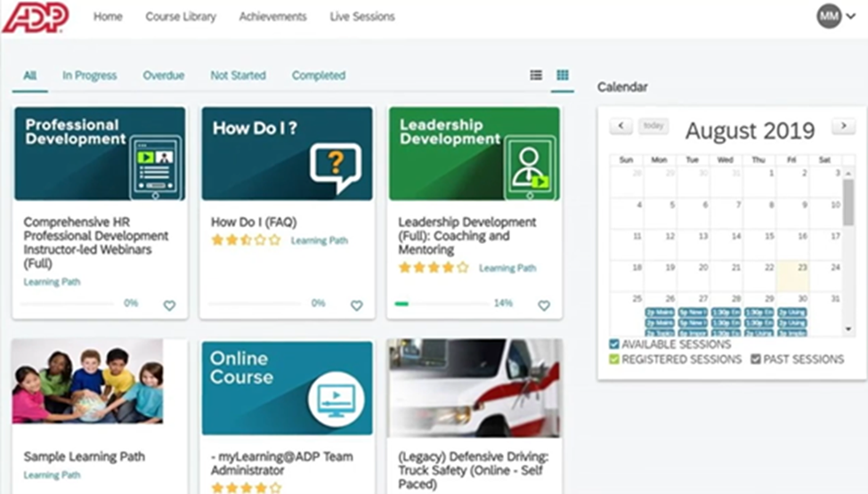Viewport: 868px width, 494px height.
Task: Expand the user menu chevron beside MM
Action: tap(851, 17)
